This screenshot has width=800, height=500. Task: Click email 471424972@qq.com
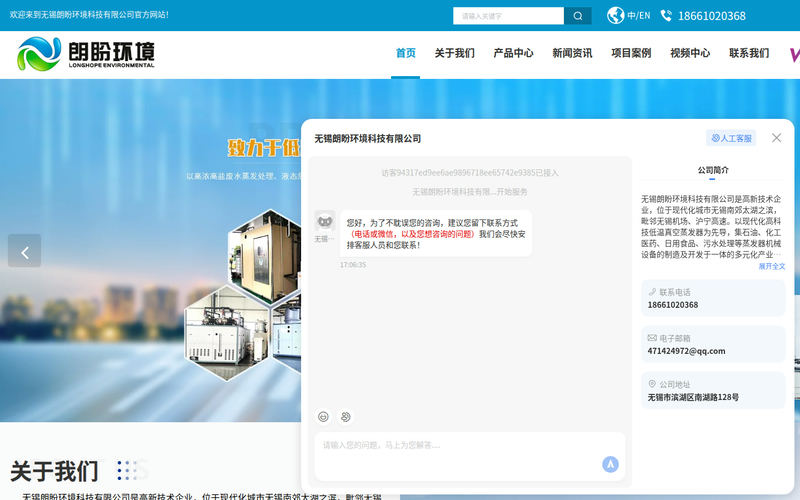tap(686, 351)
